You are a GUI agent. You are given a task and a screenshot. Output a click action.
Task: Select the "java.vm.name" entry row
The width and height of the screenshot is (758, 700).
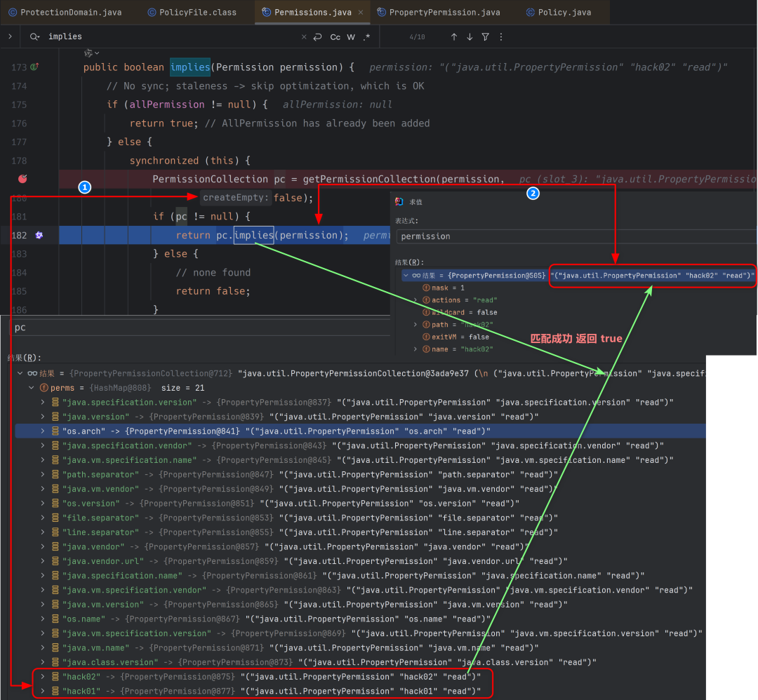pyautogui.click(x=361, y=648)
